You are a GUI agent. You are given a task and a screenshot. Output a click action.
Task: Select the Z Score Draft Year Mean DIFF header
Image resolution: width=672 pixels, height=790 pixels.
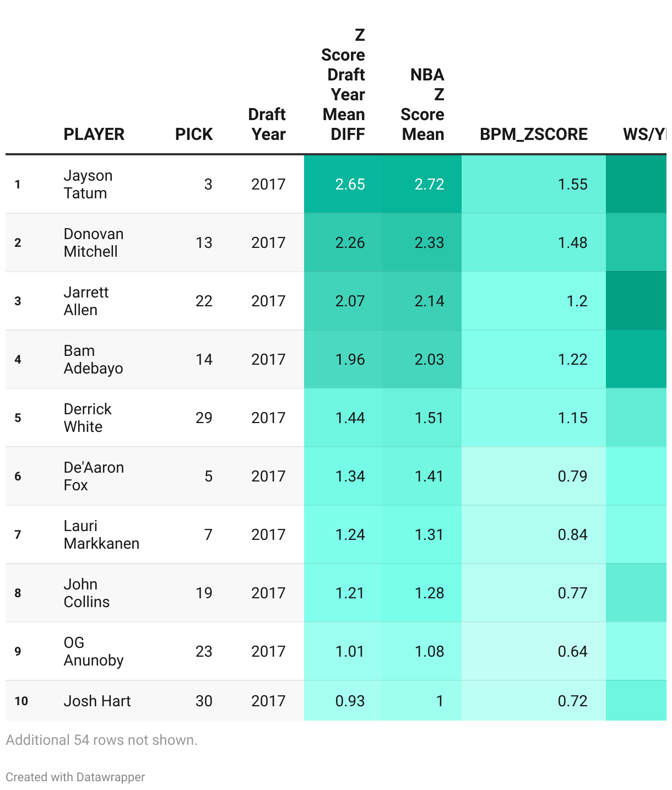pos(344,84)
